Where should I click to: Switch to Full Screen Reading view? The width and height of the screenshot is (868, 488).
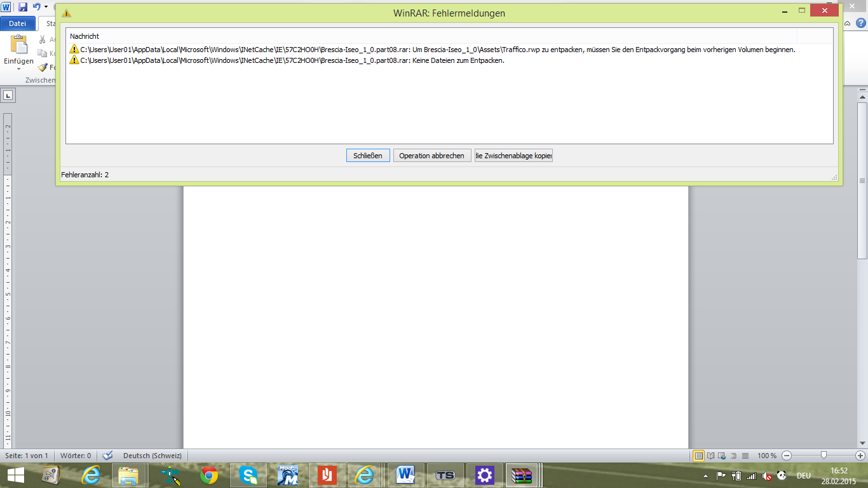[710, 456]
